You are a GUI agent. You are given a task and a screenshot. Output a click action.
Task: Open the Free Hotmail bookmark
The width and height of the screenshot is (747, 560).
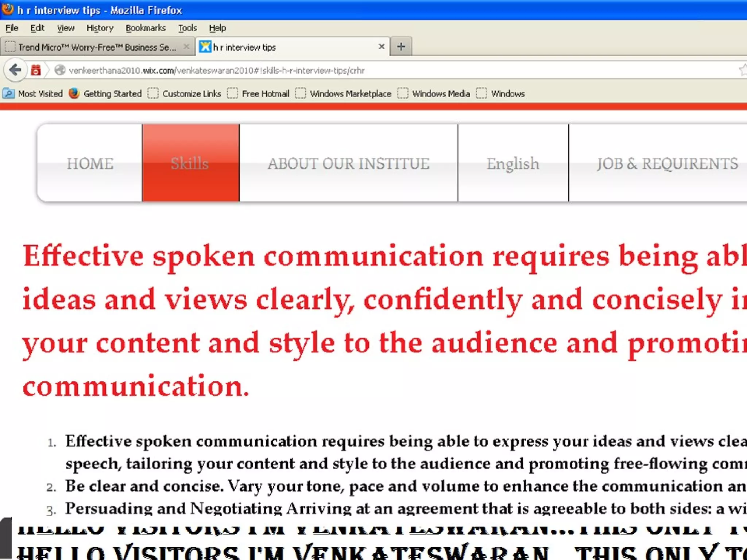point(265,94)
